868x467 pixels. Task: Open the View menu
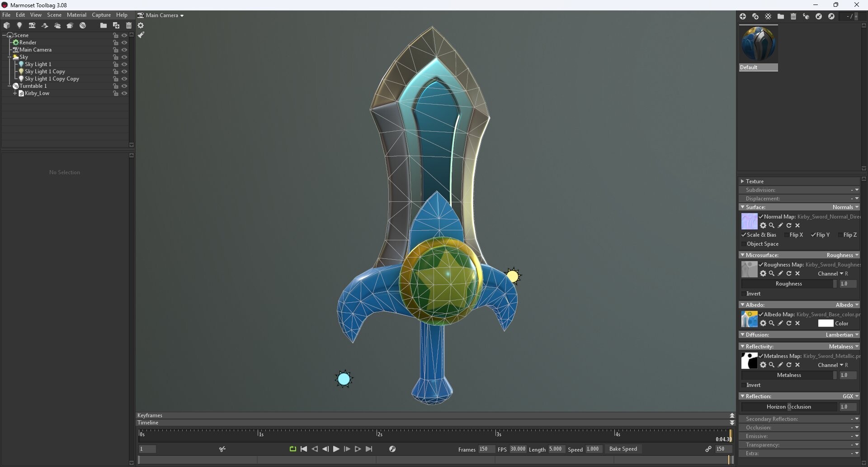click(x=36, y=15)
